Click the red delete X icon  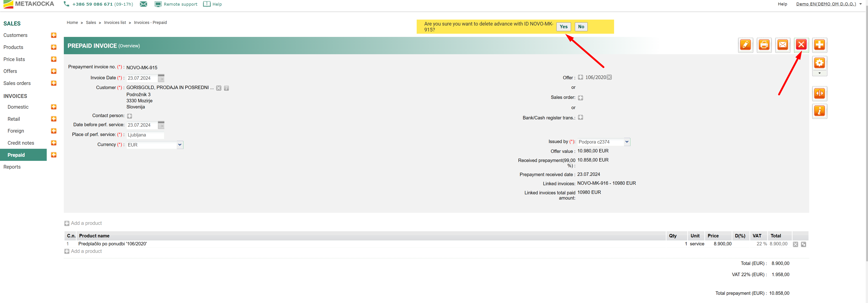coord(801,45)
